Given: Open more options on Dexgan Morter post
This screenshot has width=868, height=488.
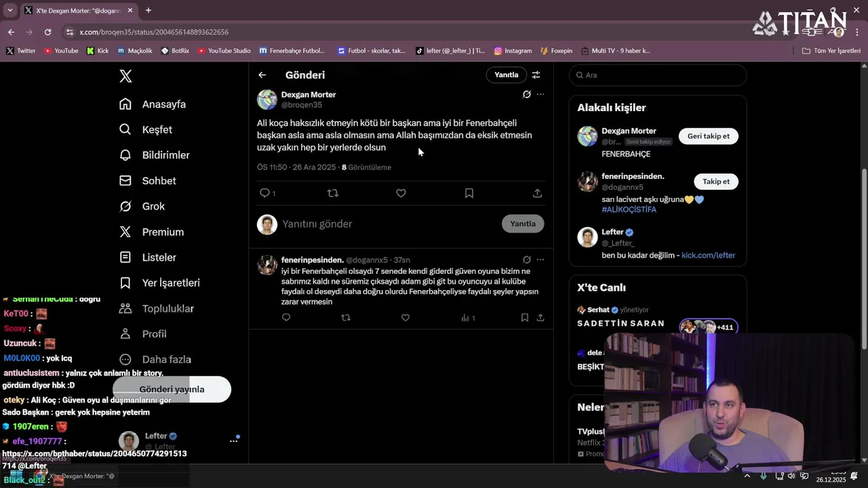Looking at the screenshot, I should [540, 95].
